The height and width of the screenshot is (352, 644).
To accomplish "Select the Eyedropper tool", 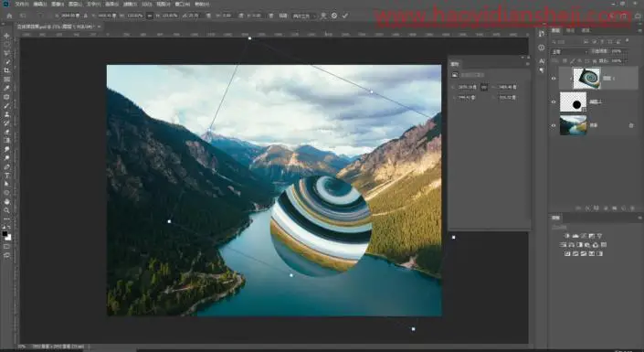I will click(x=6, y=88).
